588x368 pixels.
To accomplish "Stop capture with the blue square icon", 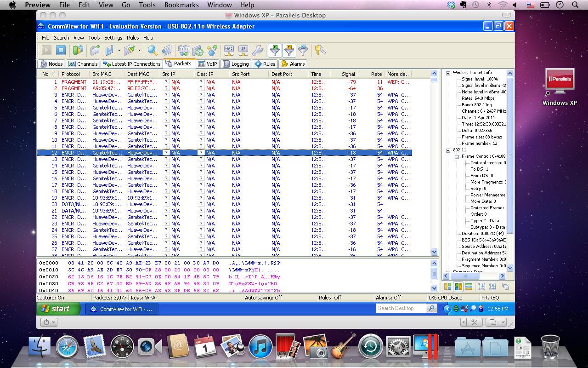I will pyautogui.click(x=61, y=50).
